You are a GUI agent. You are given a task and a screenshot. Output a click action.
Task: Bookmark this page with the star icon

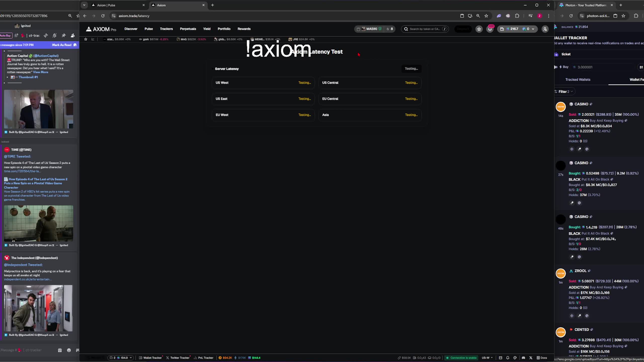click(x=486, y=16)
